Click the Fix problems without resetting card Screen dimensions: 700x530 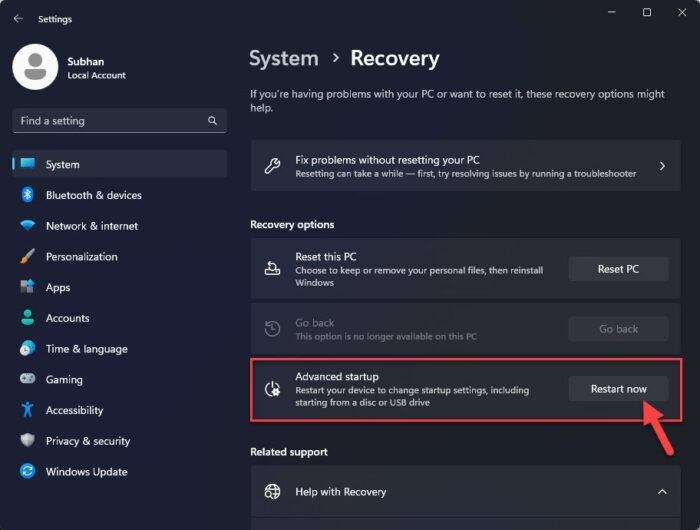point(466,166)
